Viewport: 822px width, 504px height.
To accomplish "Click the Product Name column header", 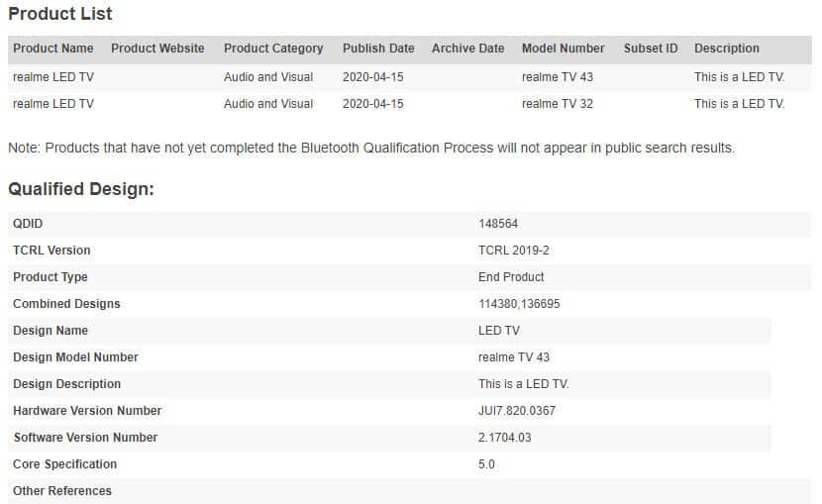I will click(52, 49).
